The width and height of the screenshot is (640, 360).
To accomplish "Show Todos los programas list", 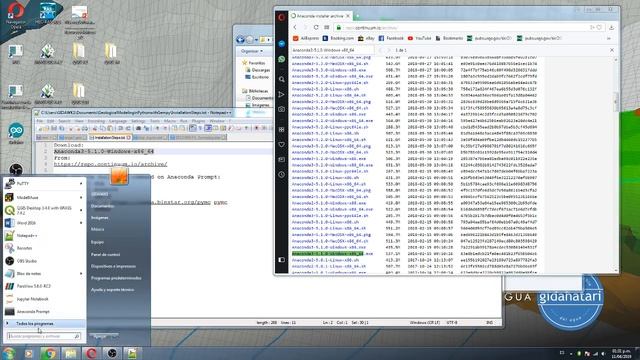I will 44,323.
